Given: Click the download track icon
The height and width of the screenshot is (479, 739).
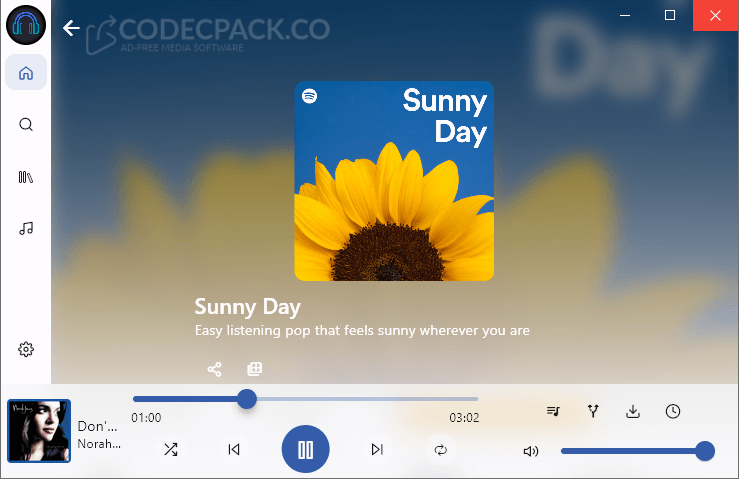Looking at the screenshot, I should point(632,411).
